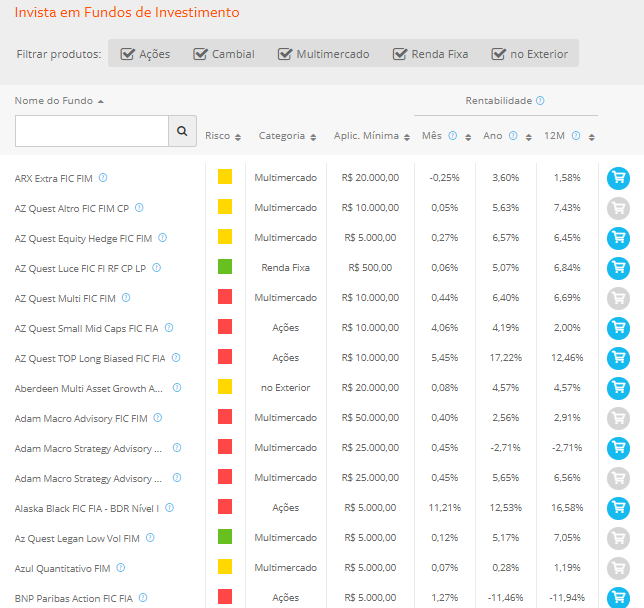Click the search magnifier button
The width and height of the screenshot is (644, 608).
[182, 131]
